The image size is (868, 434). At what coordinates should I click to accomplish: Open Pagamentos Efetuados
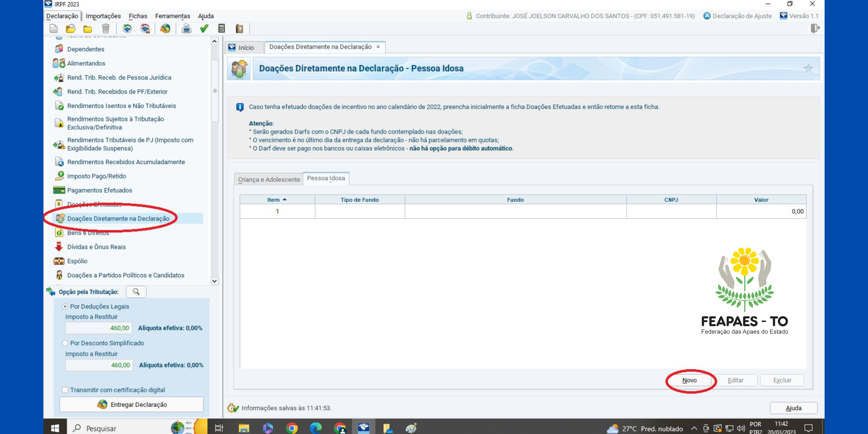tap(99, 190)
